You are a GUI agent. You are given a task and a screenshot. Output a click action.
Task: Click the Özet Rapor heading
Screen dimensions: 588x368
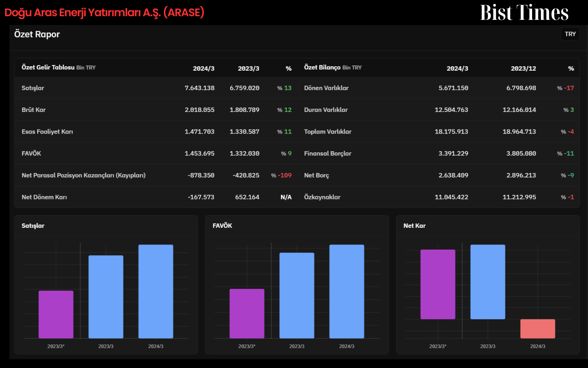[x=37, y=34]
